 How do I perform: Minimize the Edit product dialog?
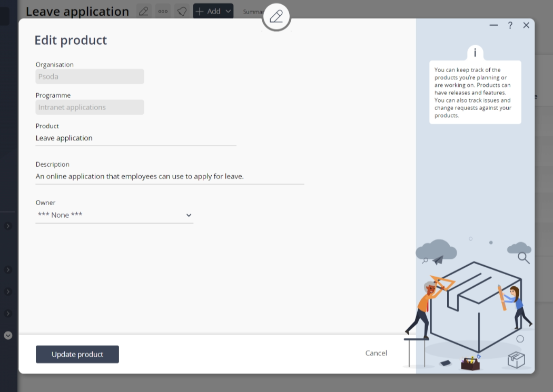[x=493, y=25]
